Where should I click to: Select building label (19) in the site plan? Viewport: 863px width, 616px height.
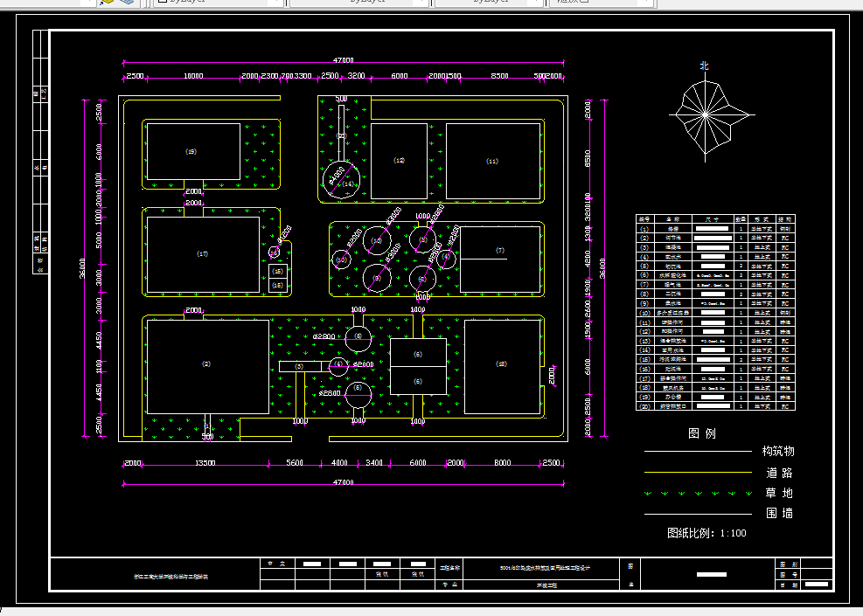click(x=191, y=151)
